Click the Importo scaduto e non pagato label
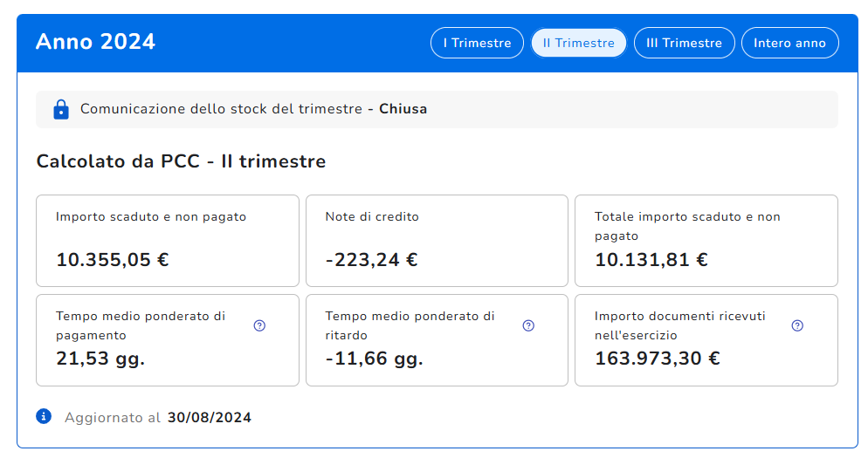This screenshot has width=868, height=458. click(151, 216)
